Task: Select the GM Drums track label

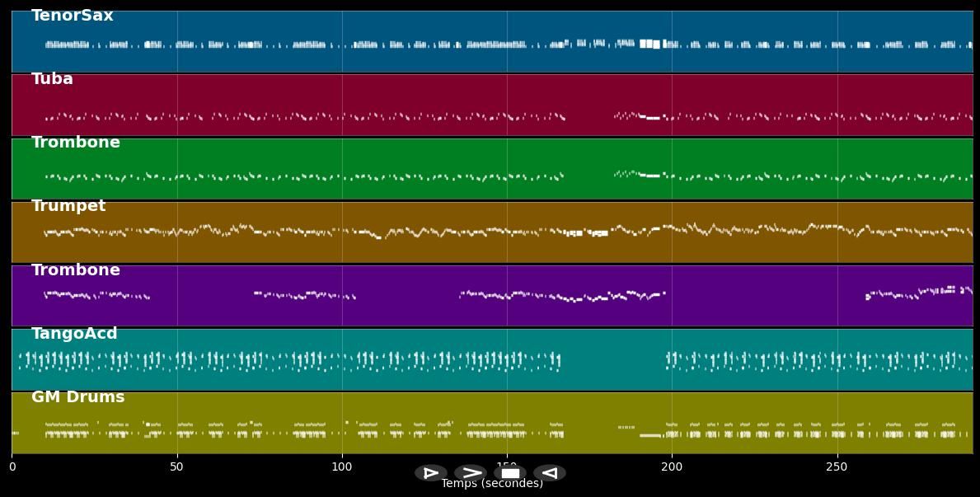Action: 78,397
